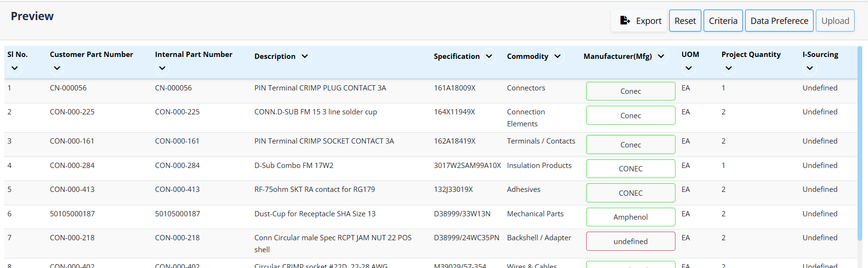Select the red undefined manufacturer box in row 7
Screen dimensions: 868x268
[631, 242]
